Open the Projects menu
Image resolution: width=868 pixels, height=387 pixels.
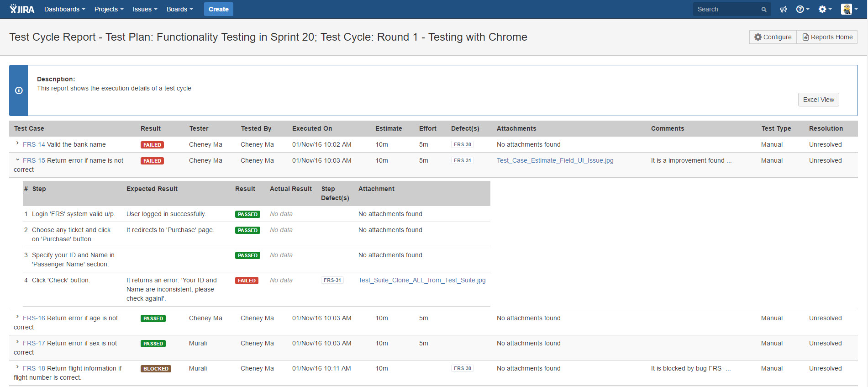point(109,9)
